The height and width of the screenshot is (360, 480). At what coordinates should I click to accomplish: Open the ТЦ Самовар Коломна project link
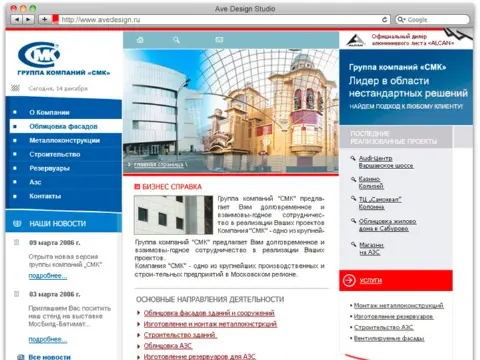(x=380, y=203)
